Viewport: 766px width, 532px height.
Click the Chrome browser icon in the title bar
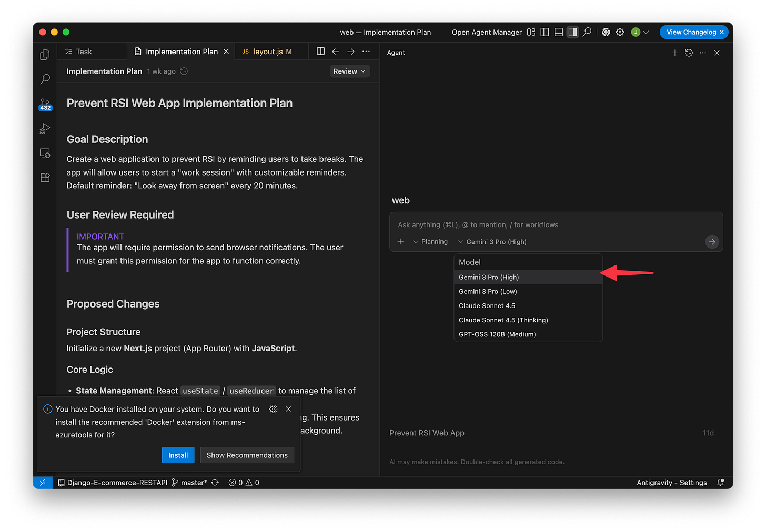606,32
